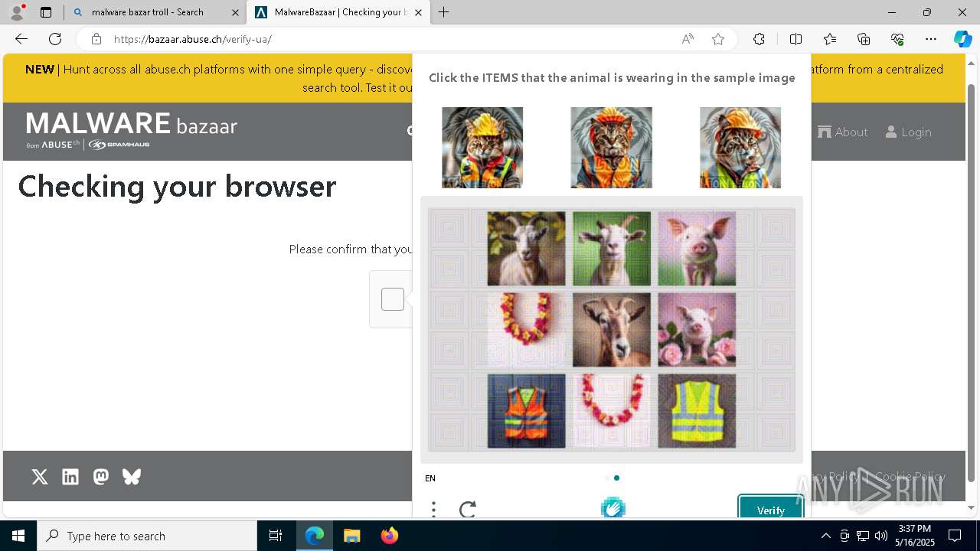980x551 pixels.
Task: Open the volume speaker tray icon
Action: 881,536
